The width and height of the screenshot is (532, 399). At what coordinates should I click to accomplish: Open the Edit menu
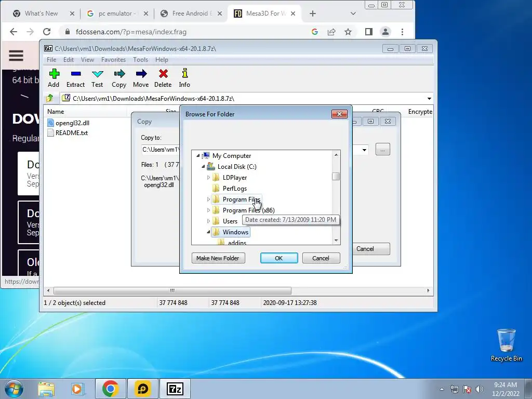point(68,60)
